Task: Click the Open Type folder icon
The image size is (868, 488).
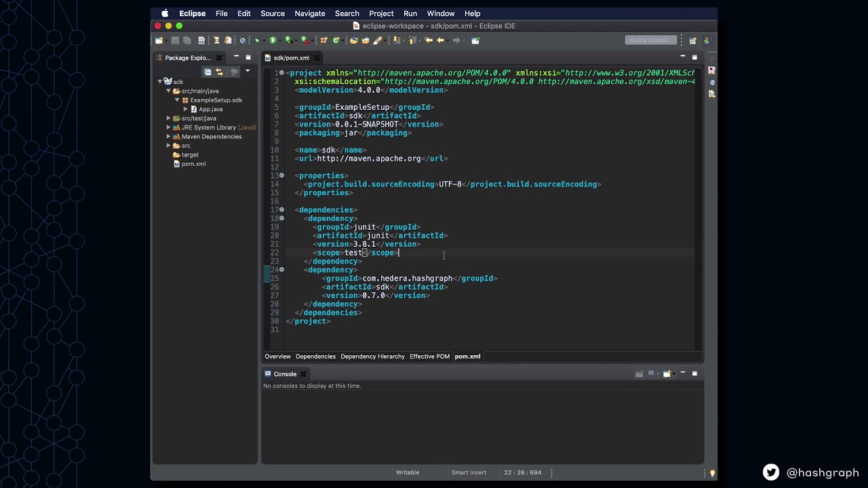Action: click(x=354, y=40)
